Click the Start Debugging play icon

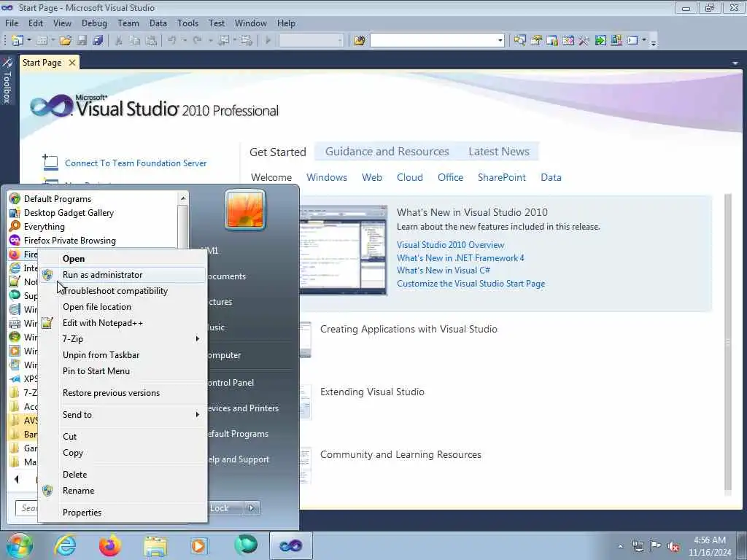[x=268, y=41]
